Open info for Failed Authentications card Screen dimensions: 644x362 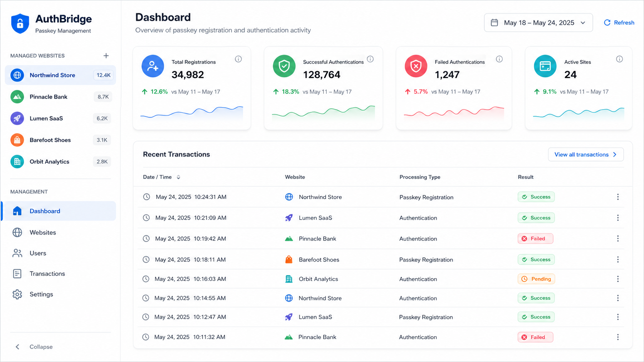[499, 59]
